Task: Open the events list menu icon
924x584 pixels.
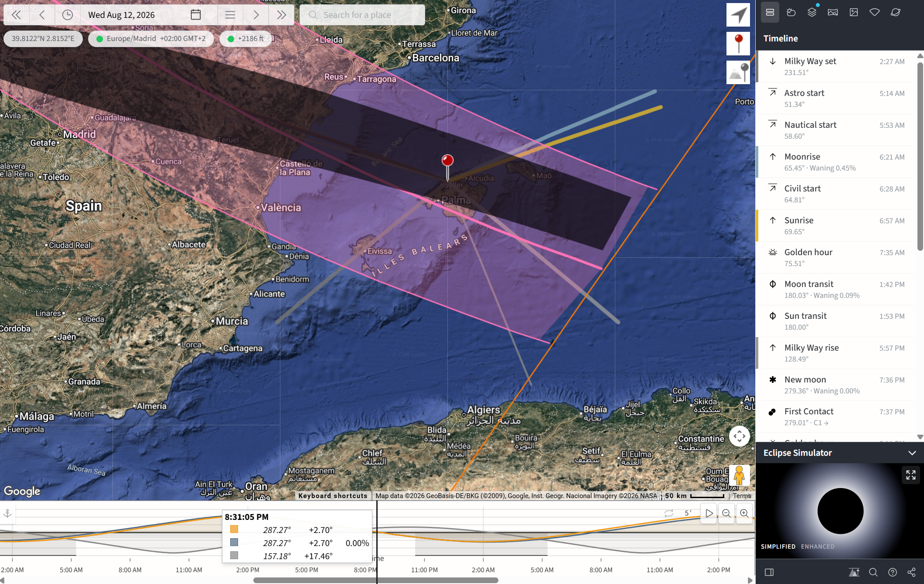Action: pyautogui.click(x=230, y=15)
